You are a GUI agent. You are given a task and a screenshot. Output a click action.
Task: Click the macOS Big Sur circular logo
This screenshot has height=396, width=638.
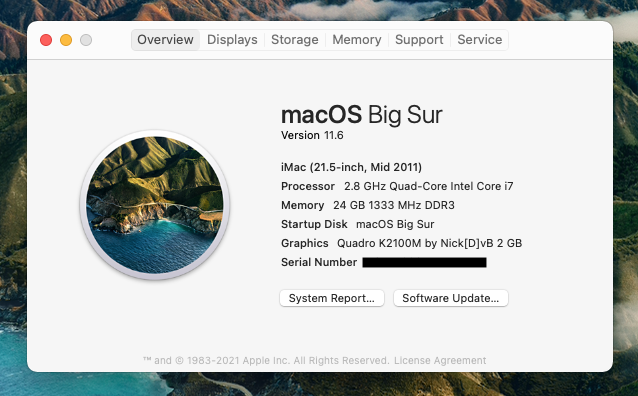pos(155,205)
